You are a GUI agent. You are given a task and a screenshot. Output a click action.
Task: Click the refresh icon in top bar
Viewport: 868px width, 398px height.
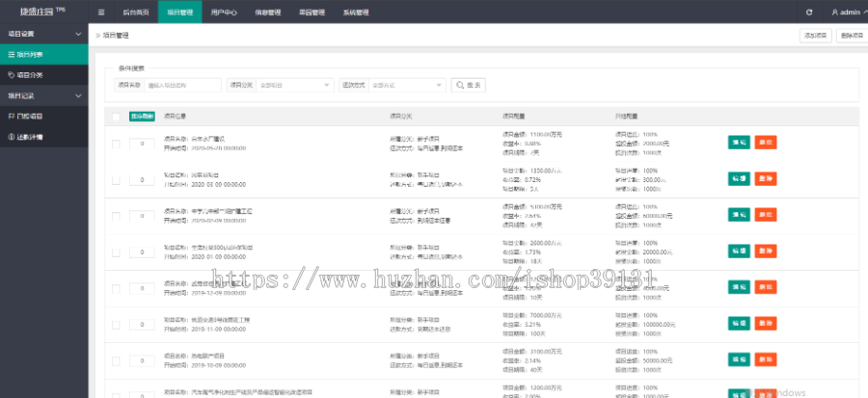click(809, 13)
